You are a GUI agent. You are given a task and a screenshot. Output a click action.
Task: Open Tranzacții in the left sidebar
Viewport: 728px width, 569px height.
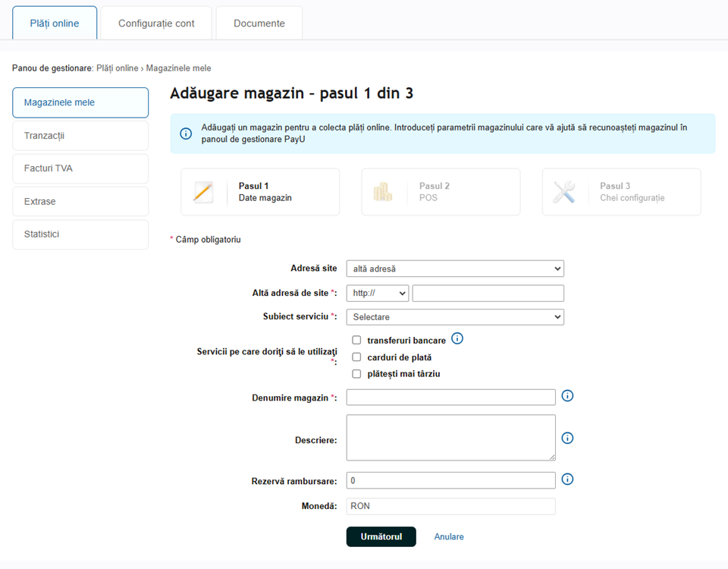[80, 136]
